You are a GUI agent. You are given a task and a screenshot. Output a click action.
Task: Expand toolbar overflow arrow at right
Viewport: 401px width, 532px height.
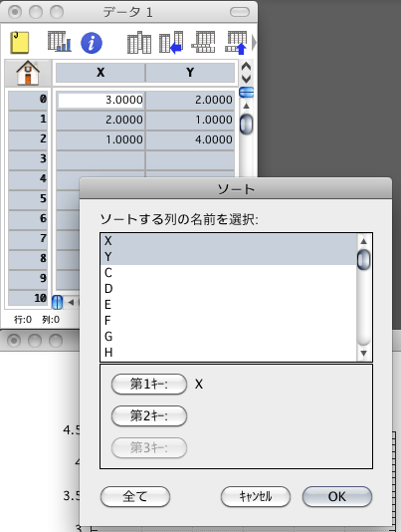[x=254, y=43]
